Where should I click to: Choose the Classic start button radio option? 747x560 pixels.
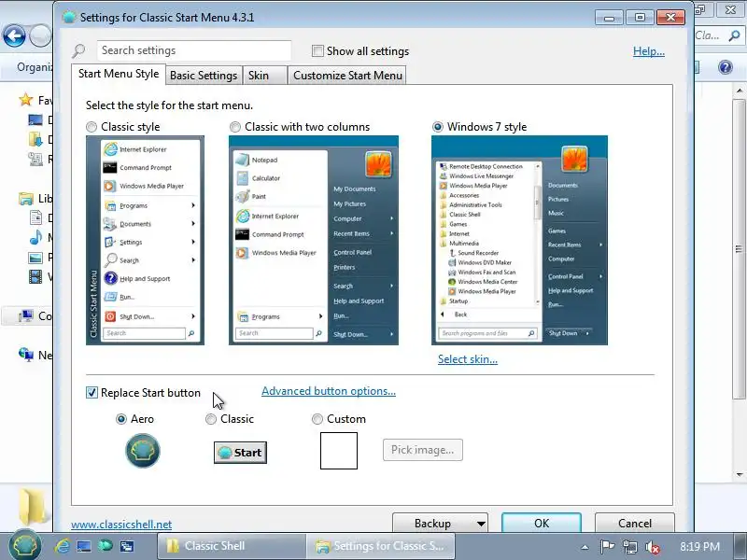[x=211, y=418]
